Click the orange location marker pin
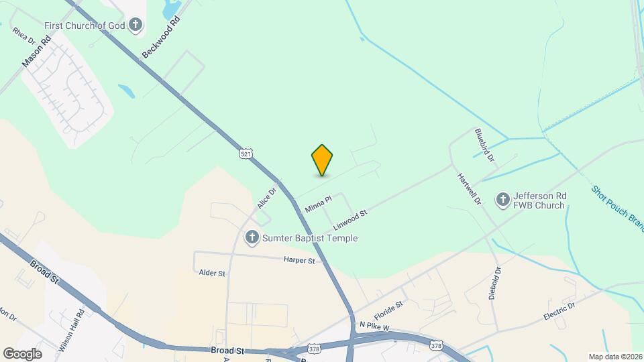Screen dimensions: 644x362 coord(322,160)
